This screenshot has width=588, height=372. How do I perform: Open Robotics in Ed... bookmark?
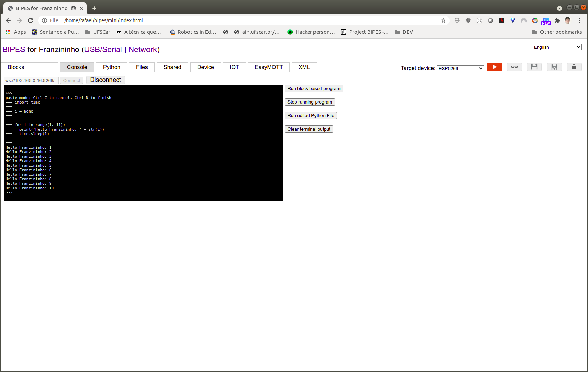coord(193,32)
